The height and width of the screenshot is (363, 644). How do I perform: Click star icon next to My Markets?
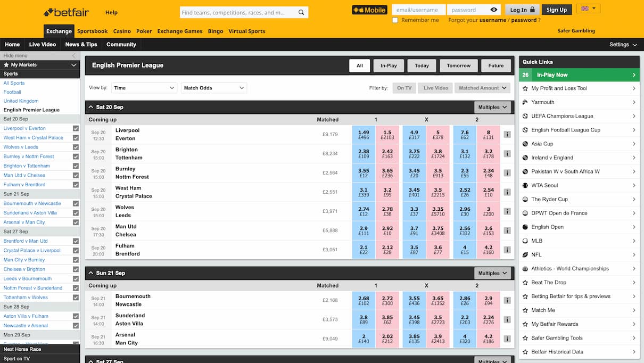pos(6,65)
